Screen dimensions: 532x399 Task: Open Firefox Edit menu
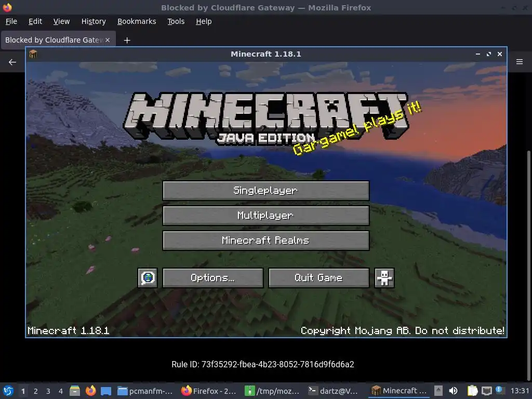click(x=35, y=21)
